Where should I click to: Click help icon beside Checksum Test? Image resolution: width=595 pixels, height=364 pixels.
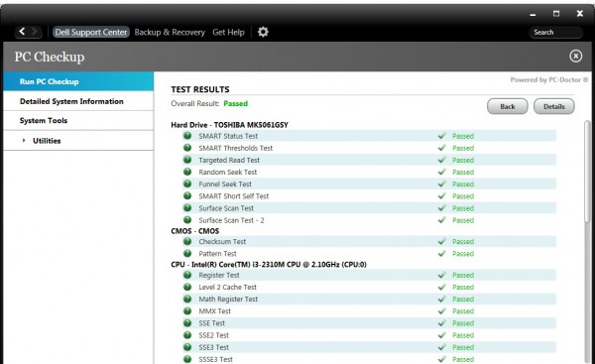click(x=187, y=241)
